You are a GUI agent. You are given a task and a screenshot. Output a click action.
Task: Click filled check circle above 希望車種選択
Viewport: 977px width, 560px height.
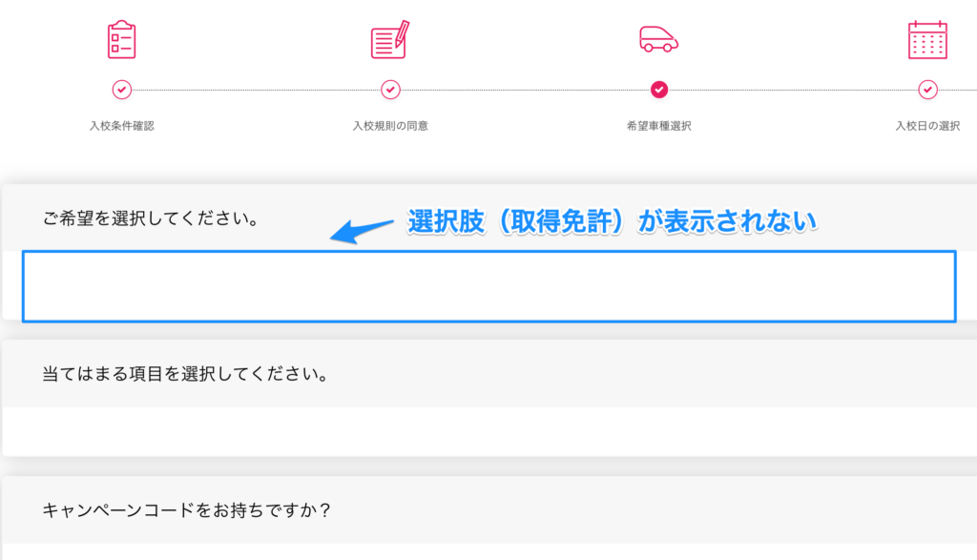659,90
